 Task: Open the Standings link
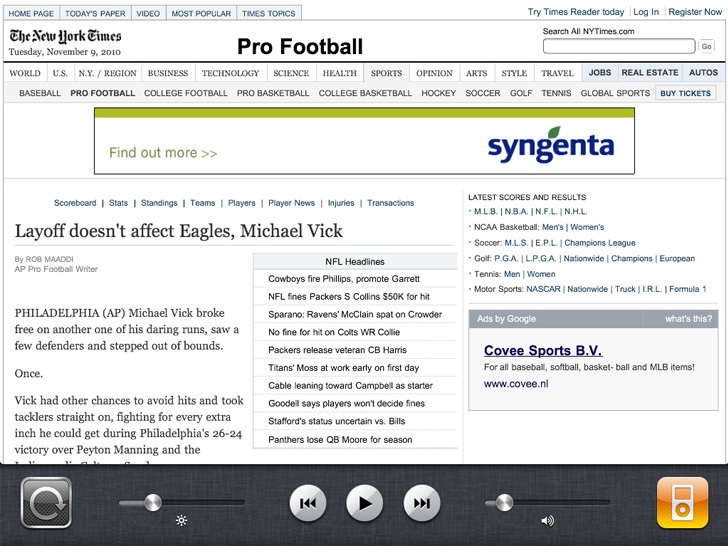point(159,203)
